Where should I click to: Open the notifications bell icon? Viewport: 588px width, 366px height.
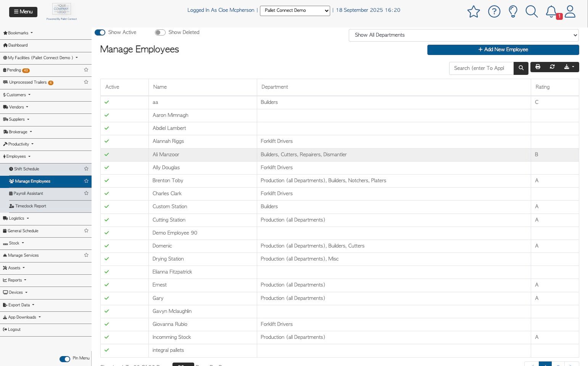tap(552, 11)
